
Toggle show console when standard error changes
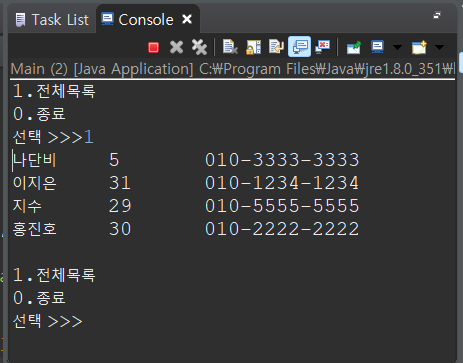coord(322,47)
